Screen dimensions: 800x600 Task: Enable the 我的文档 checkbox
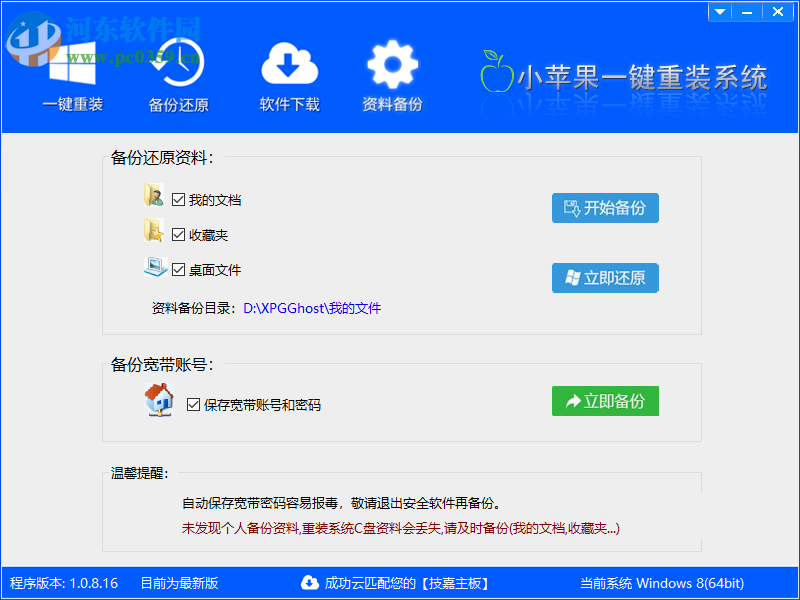178,199
